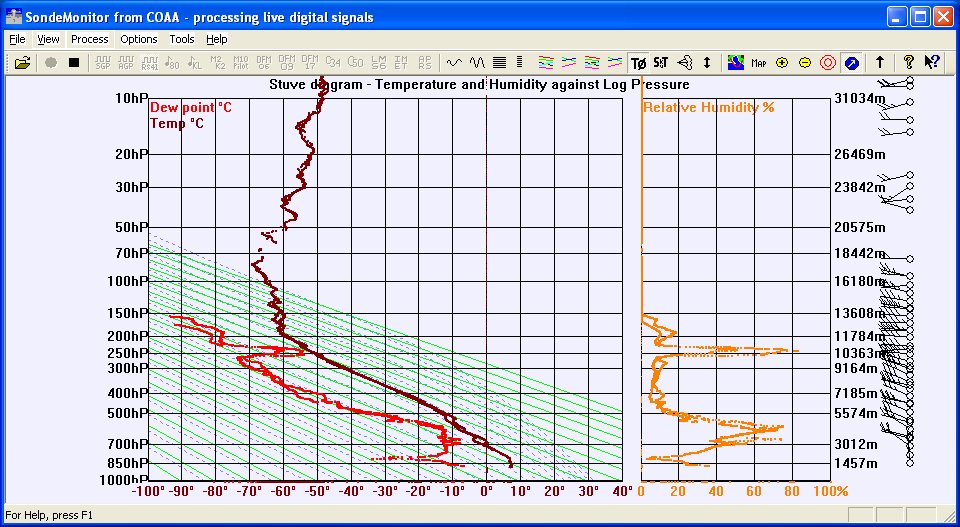Choose the M10 Pilot sonde decoder
Viewport: 960px width, 527px height.
pyautogui.click(x=241, y=62)
